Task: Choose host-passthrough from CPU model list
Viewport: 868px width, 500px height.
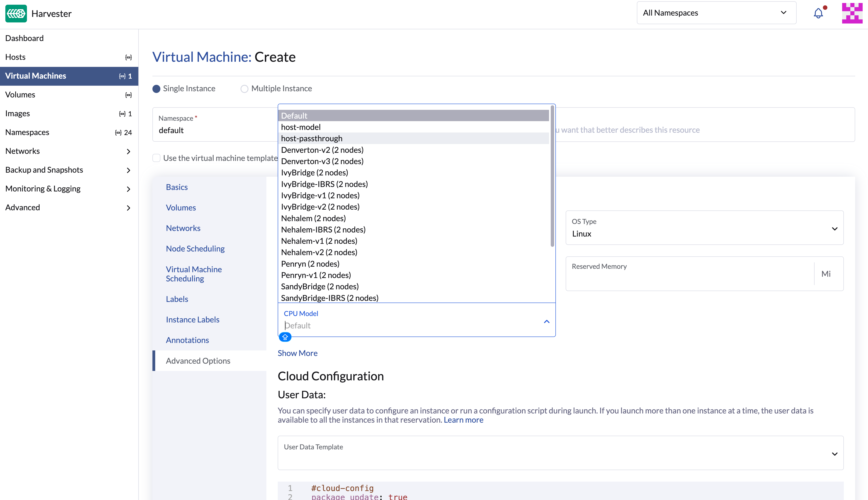Action: 311,138
